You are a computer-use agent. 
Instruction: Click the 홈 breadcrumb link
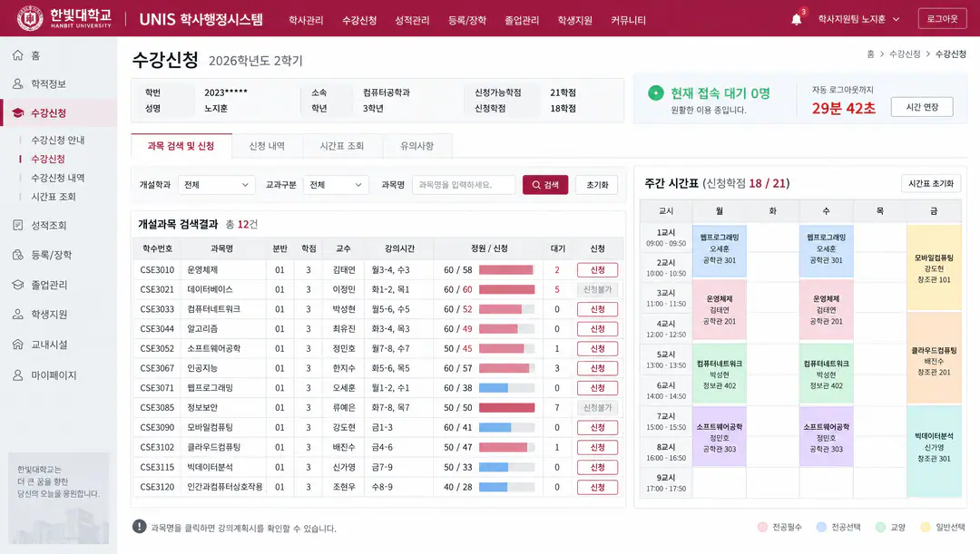[x=870, y=54]
